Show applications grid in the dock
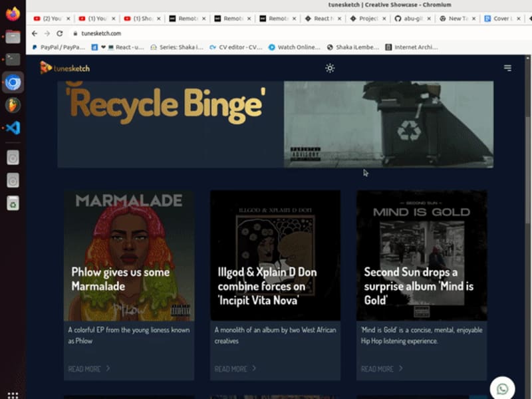This screenshot has height=399, width=532. [x=13, y=395]
